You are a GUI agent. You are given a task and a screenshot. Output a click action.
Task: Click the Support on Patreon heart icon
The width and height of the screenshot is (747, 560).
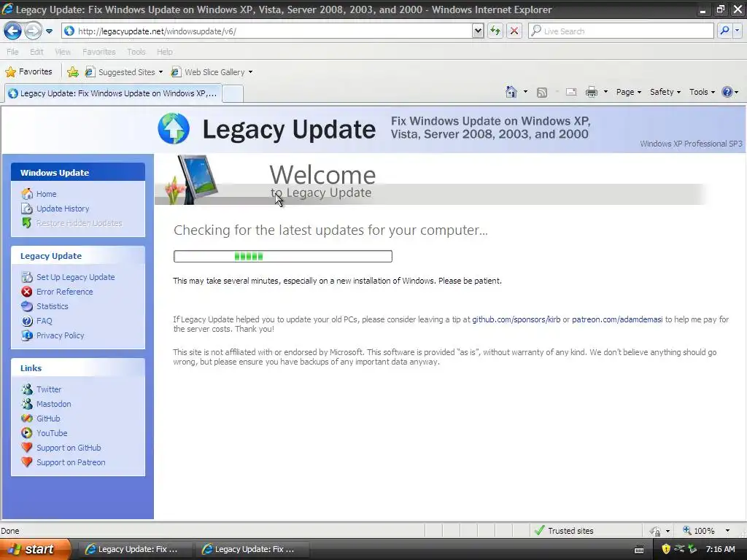[27, 462]
